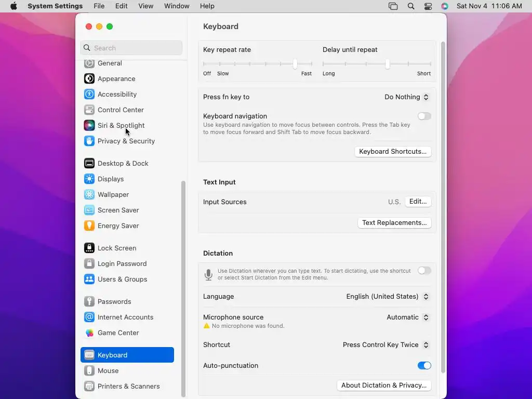Adjust Delay until repeat slider
Image resolution: width=532 pixels, height=399 pixels.
pyautogui.click(x=377, y=64)
